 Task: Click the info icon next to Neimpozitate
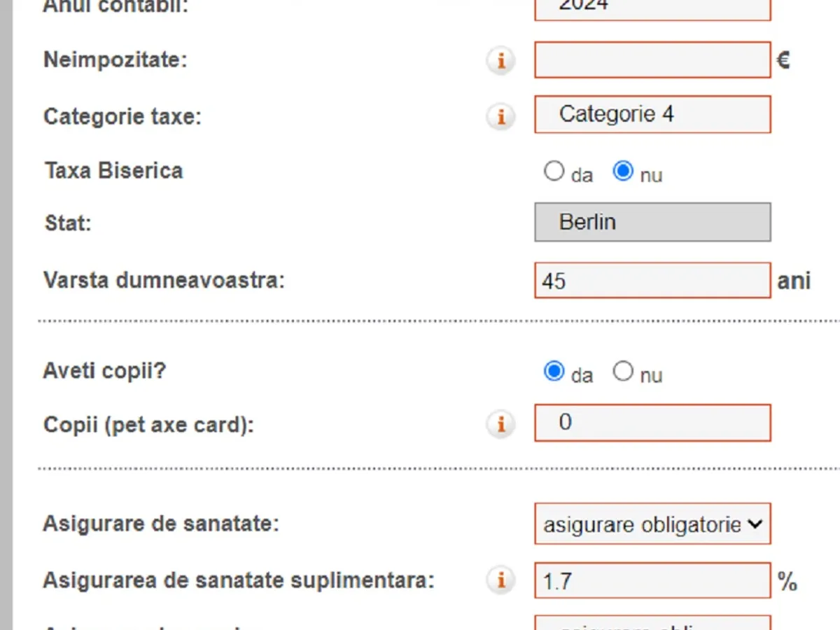pos(500,61)
